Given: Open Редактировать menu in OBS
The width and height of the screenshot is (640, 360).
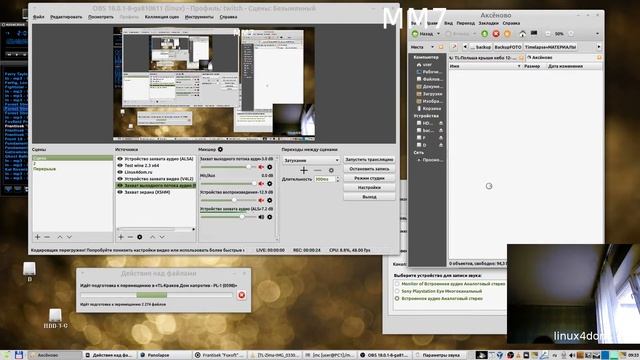Looking at the screenshot, I should (66, 17).
